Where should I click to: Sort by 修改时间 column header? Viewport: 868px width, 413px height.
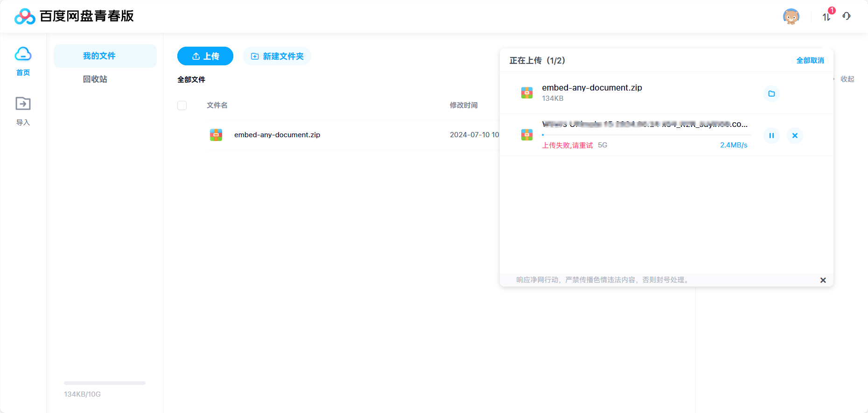click(x=463, y=105)
